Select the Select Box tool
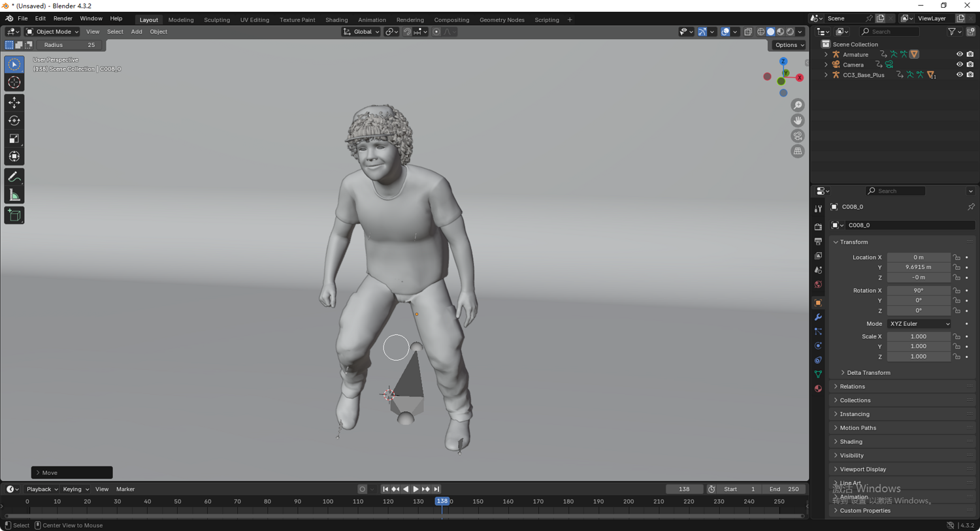980x531 pixels. [14, 65]
